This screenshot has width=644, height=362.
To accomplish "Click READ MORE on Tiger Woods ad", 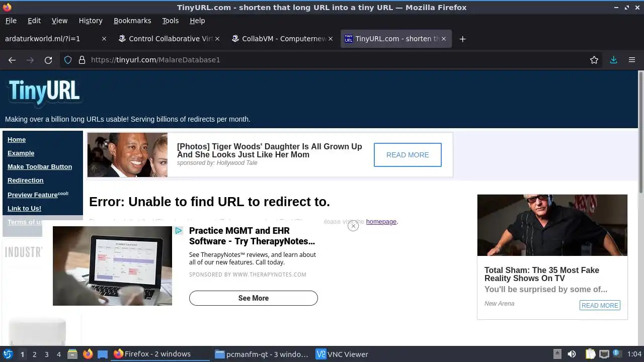I will [408, 155].
